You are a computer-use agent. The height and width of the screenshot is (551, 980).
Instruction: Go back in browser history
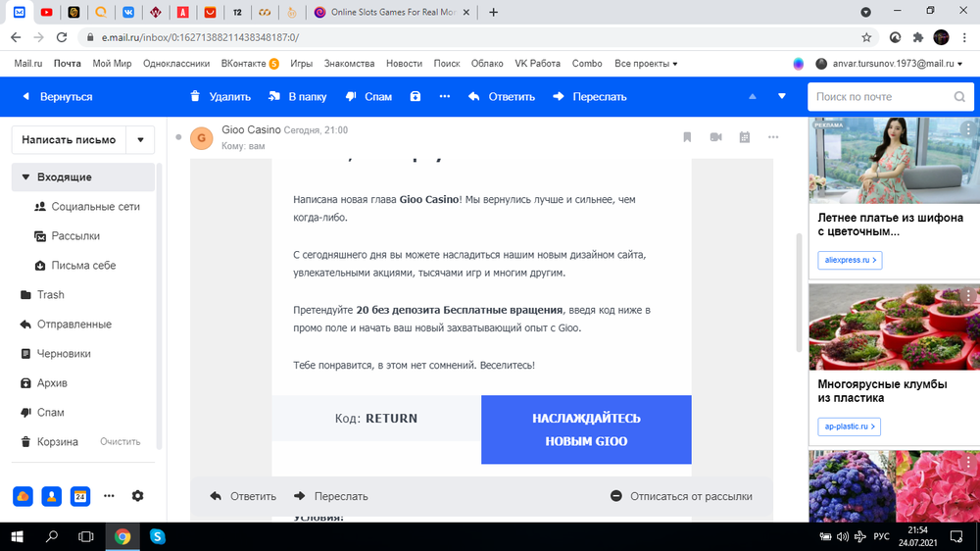coord(16,37)
